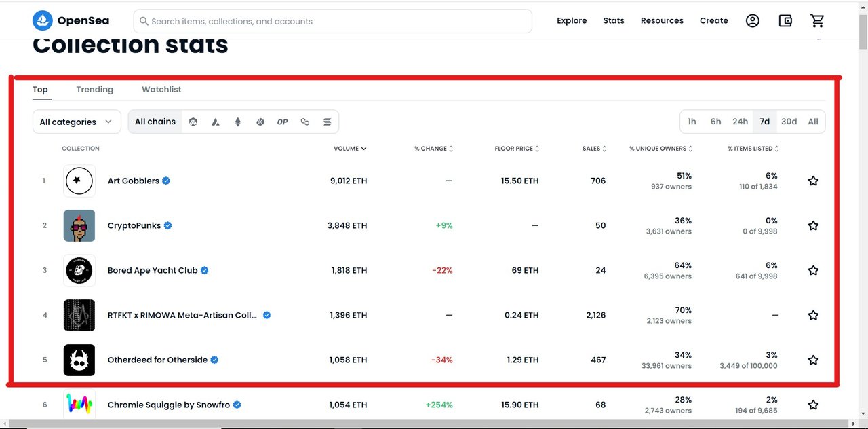868x429 pixels.
Task: Expand the All categories dropdown
Action: click(77, 122)
